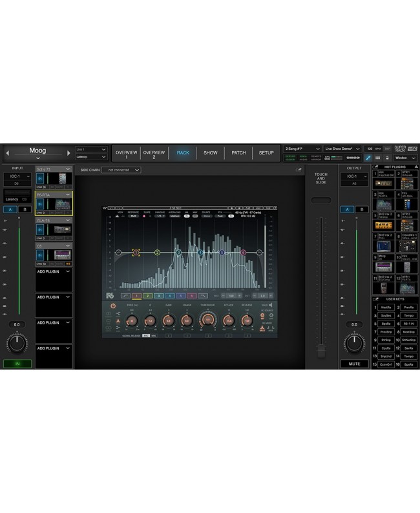Viewport: 420px width, 513px height.
Task: Toggle the IN button on the C6 plugin
Action: tap(40, 255)
